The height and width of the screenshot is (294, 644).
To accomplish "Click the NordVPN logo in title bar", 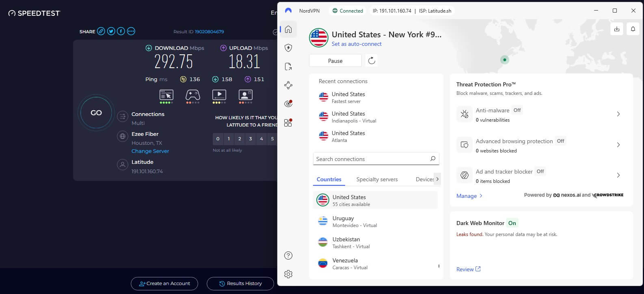I will [288, 11].
